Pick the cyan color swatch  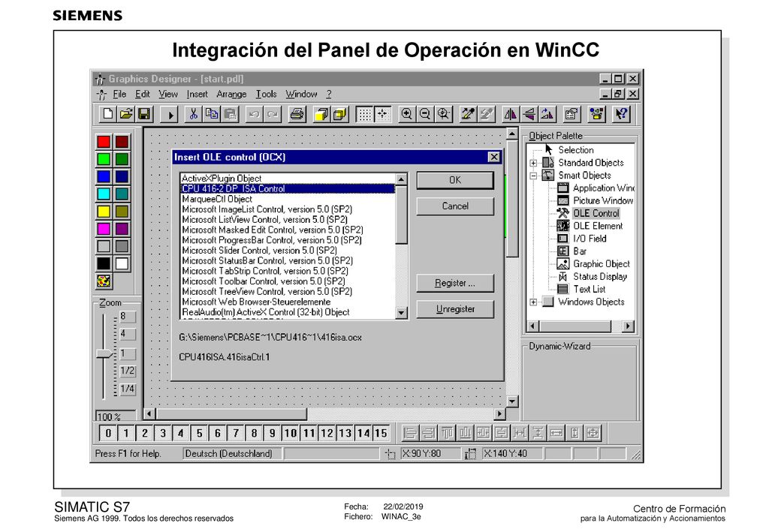[104, 194]
